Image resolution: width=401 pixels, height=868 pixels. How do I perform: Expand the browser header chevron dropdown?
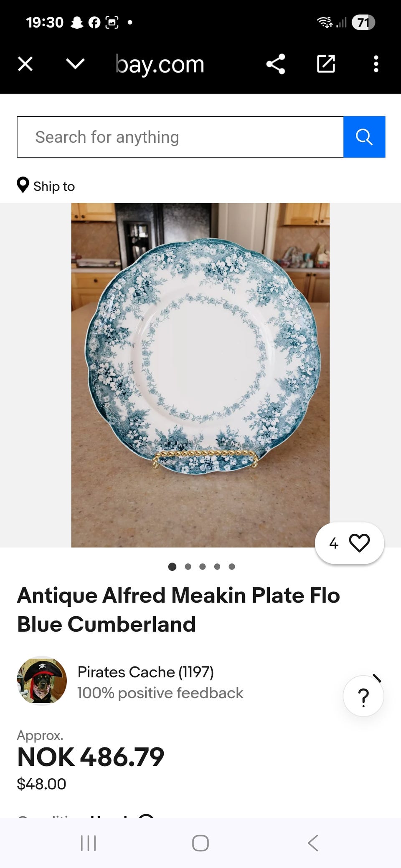(x=76, y=64)
